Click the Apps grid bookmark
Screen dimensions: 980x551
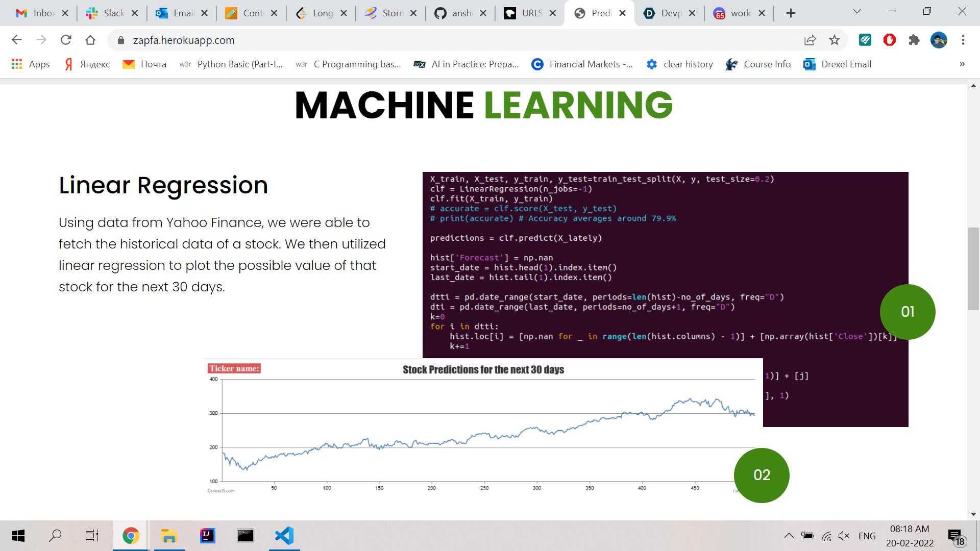(x=31, y=64)
